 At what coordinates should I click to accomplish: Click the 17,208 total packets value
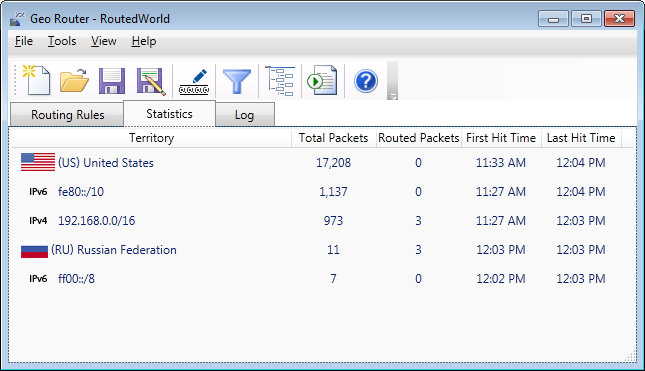(333, 163)
